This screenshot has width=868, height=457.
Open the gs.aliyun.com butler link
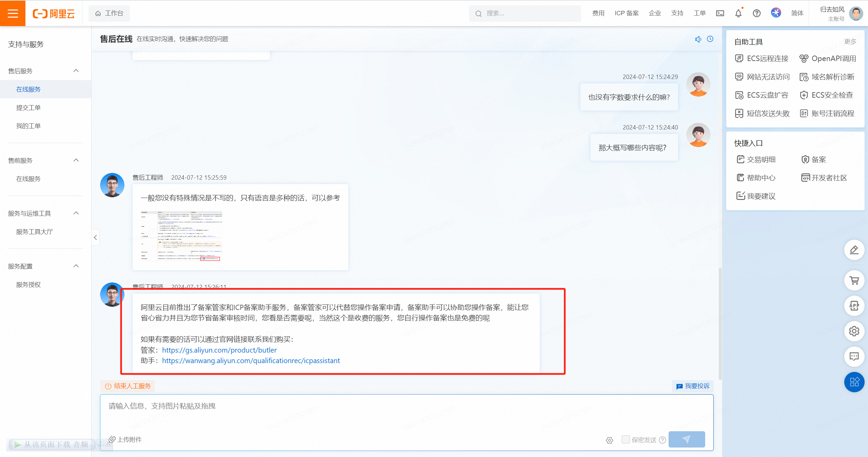[219, 350]
